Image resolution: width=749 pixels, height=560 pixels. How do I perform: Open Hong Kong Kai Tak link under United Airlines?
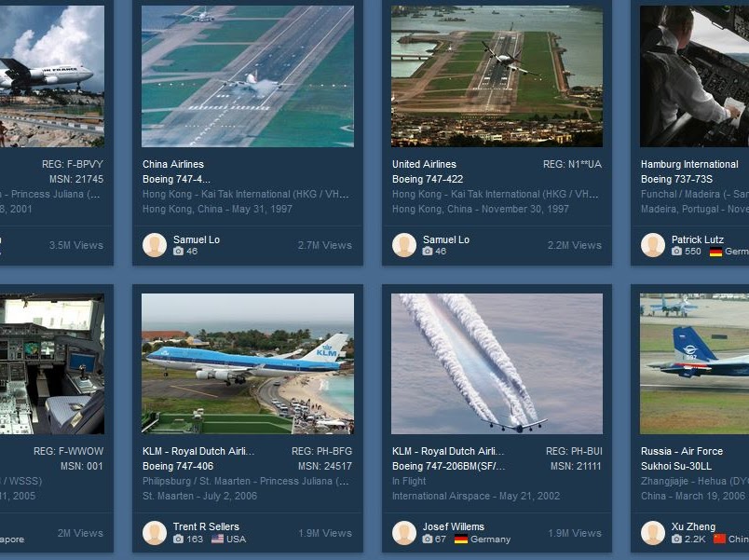pos(495,194)
